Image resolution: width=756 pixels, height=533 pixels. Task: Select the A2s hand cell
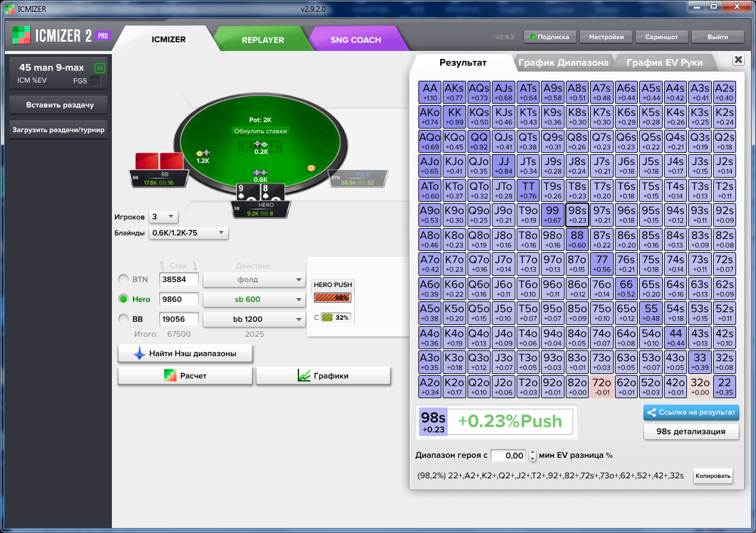(725, 92)
